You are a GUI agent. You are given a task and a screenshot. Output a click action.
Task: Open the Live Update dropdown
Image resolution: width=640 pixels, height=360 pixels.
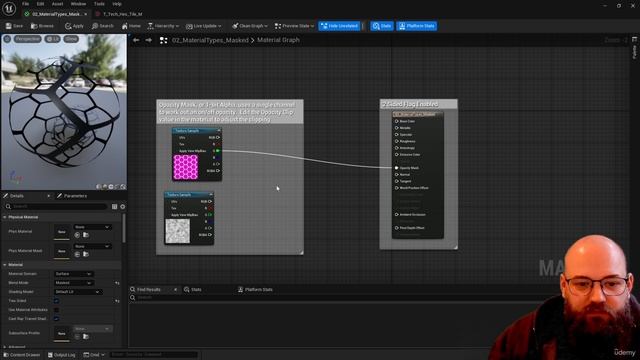pyautogui.click(x=203, y=26)
